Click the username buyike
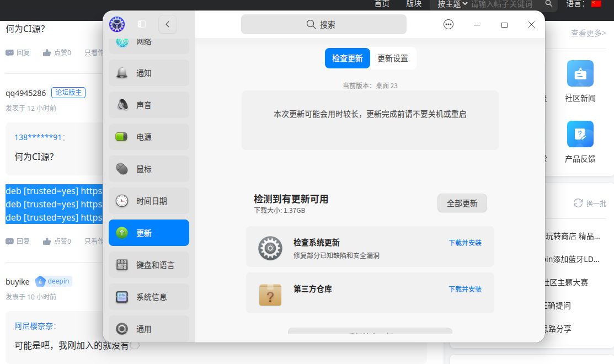 (x=18, y=282)
